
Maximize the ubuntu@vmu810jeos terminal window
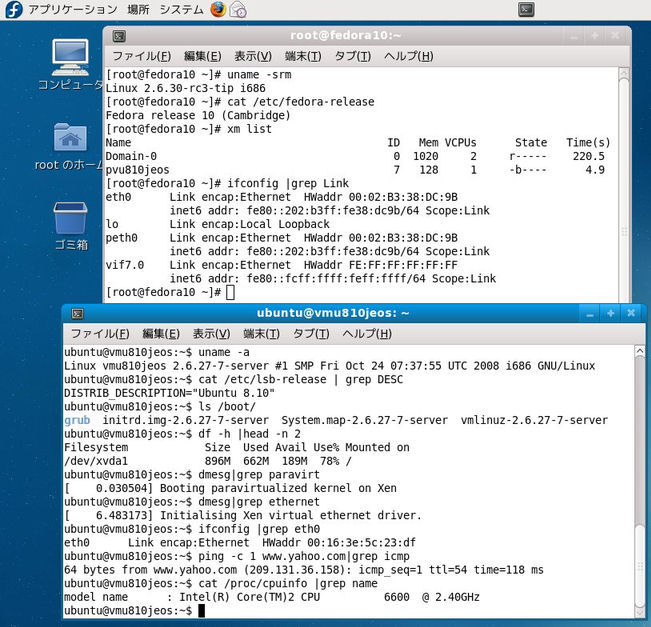[610, 314]
